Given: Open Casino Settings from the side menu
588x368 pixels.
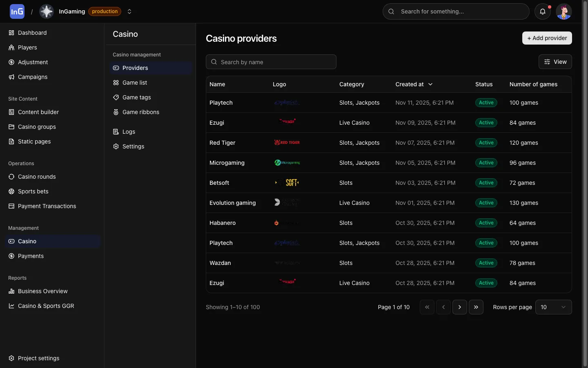Looking at the screenshot, I should (133, 146).
